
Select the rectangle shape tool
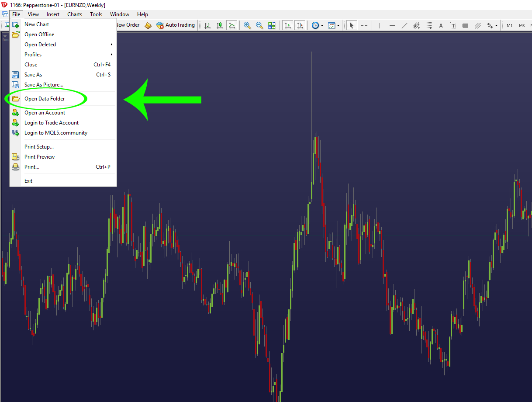465,25
